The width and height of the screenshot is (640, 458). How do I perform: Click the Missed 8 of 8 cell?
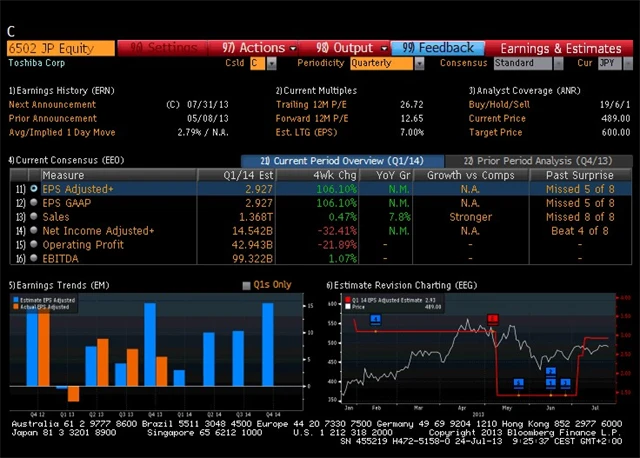pos(580,217)
